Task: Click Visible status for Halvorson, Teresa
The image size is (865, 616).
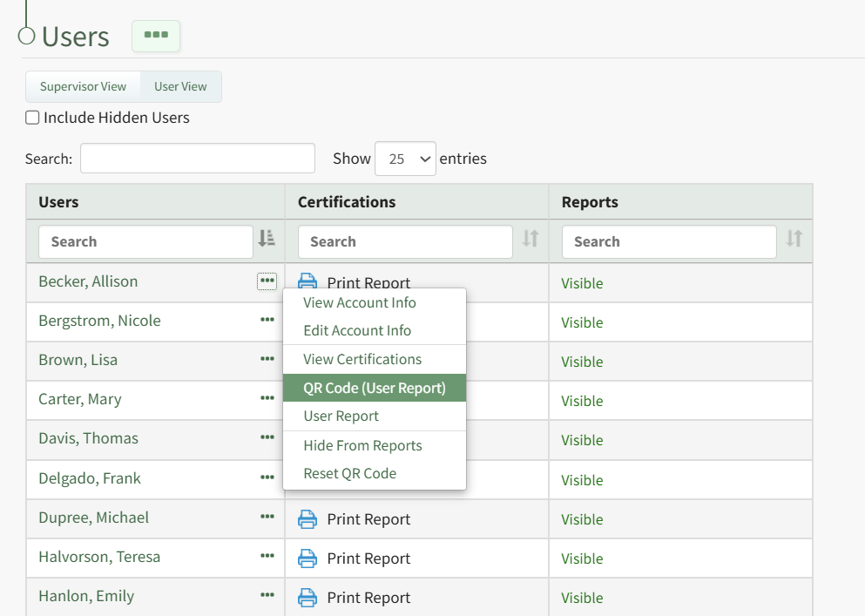Action: pos(582,558)
